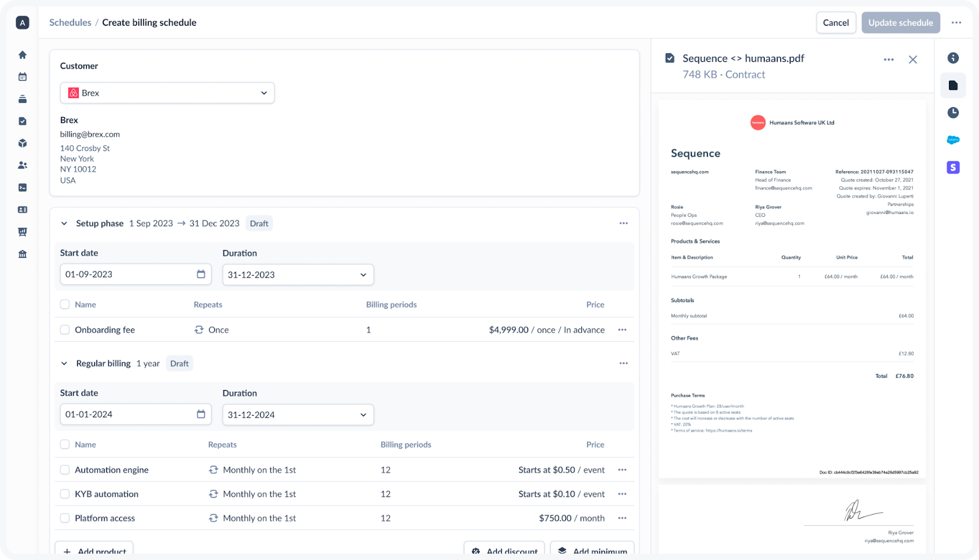Open Onboarding fee row options

pos(622,330)
